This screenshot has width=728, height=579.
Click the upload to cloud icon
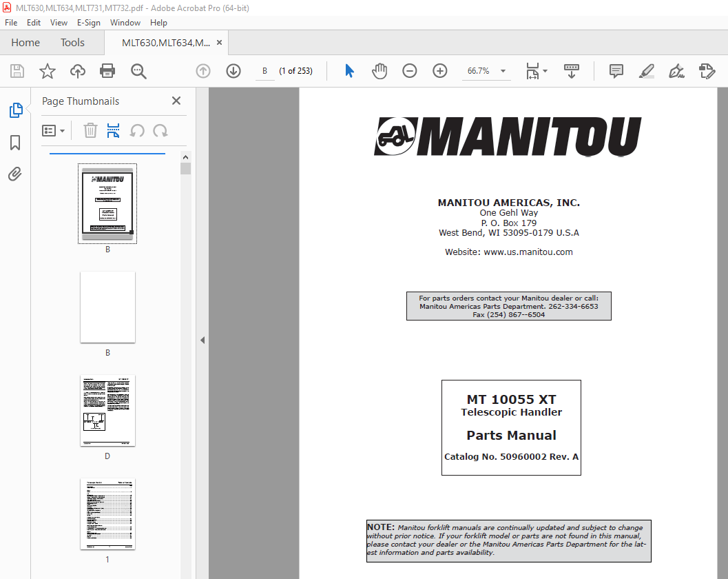78,71
